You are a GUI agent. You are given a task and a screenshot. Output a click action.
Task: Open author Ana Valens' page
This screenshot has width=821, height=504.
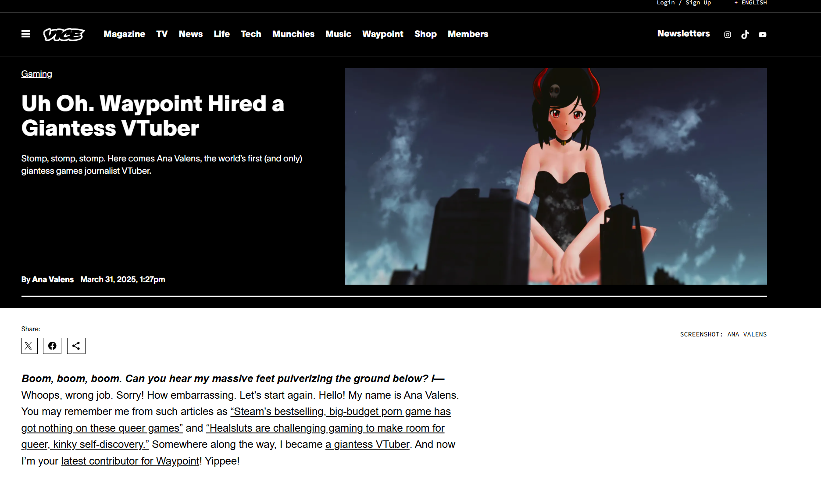tap(53, 279)
